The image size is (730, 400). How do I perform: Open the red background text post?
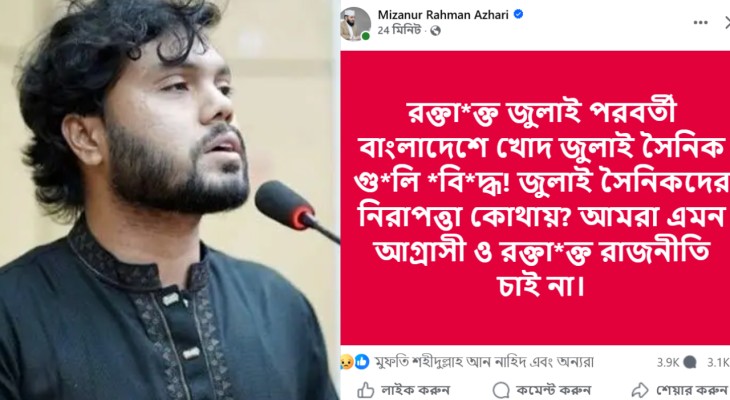coord(535,198)
